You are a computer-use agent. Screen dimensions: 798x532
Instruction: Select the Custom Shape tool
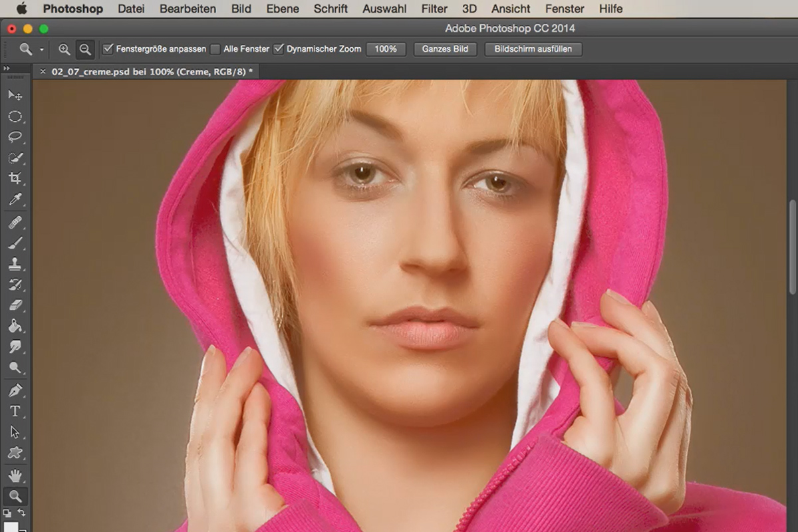point(15,452)
